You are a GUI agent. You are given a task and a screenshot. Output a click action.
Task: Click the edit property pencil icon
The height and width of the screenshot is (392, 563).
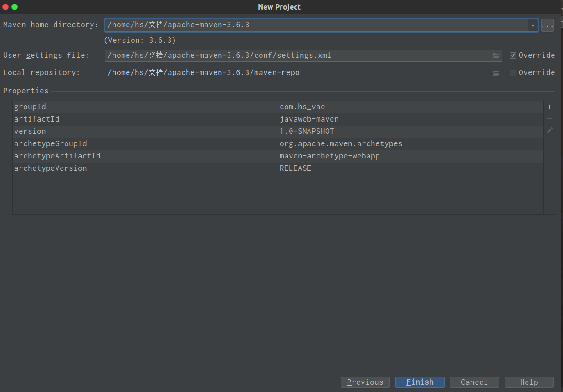tap(549, 131)
